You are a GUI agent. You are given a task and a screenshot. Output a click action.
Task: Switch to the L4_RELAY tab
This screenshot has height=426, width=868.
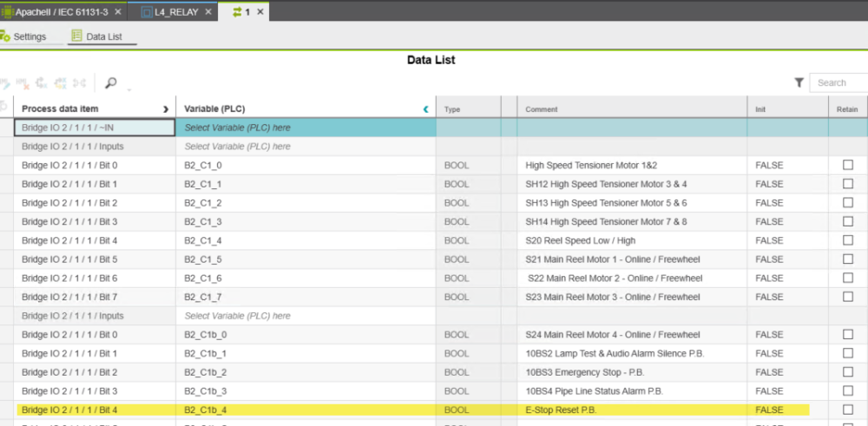click(176, 11)
